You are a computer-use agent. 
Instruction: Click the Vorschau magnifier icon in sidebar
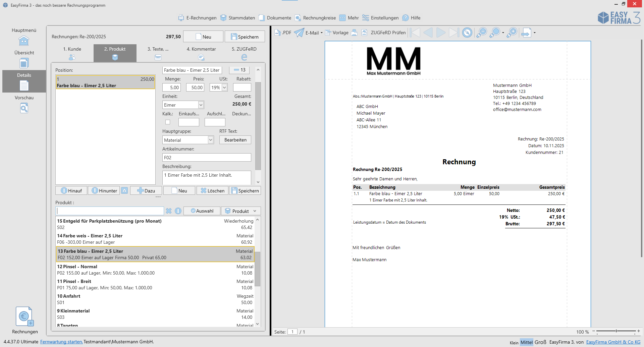click(x=24, y=108)
